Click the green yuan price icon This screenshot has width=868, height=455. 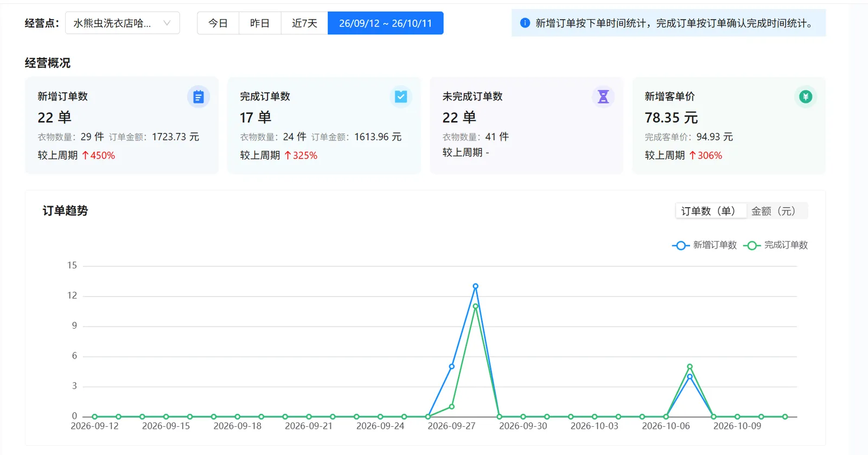[806, 97]
